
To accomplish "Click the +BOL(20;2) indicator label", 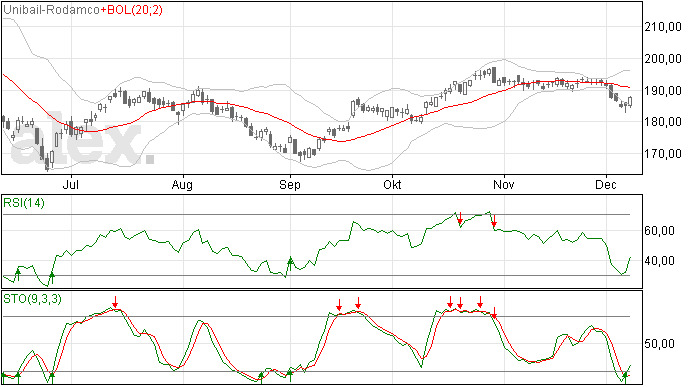I will [x=131, y=10].
